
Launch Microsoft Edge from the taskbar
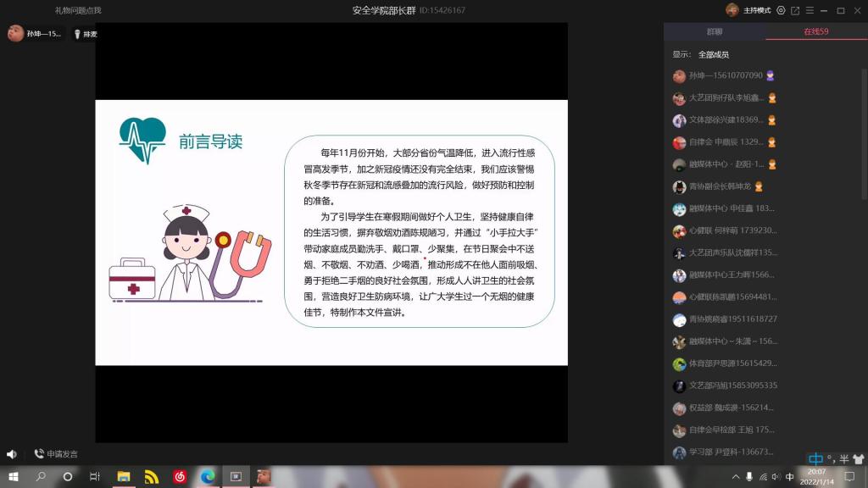208,477
